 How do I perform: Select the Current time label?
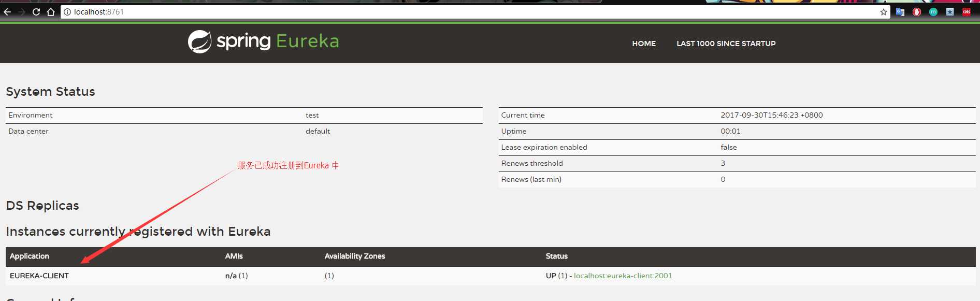click(x=523, y=115)
